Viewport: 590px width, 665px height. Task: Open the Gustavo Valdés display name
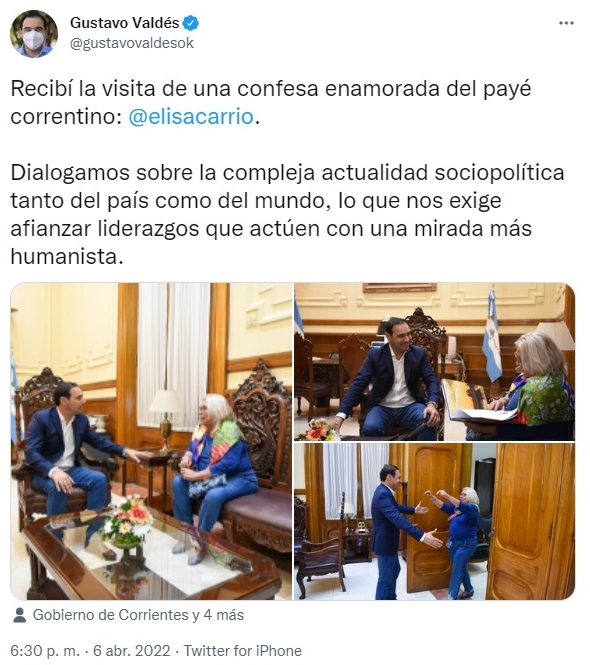[125, 23]
